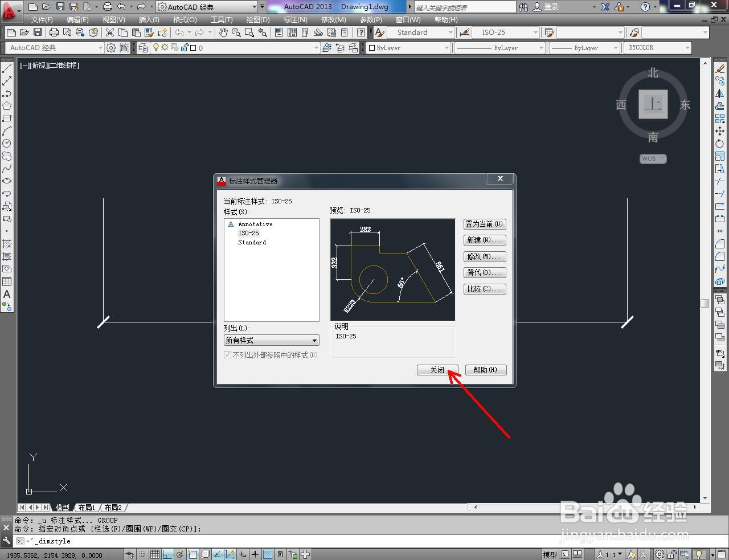Open the Edit (编辑) menu
Screen dimensions: 729x560
click(x=77, y=19)
